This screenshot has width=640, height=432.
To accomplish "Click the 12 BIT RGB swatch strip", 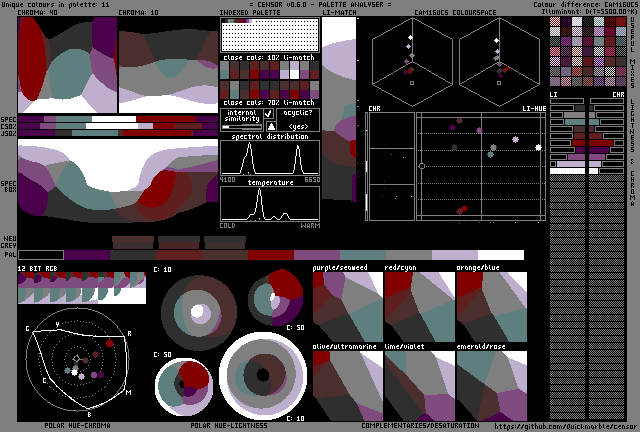I will pyautogui.click(x=82, y=288).
